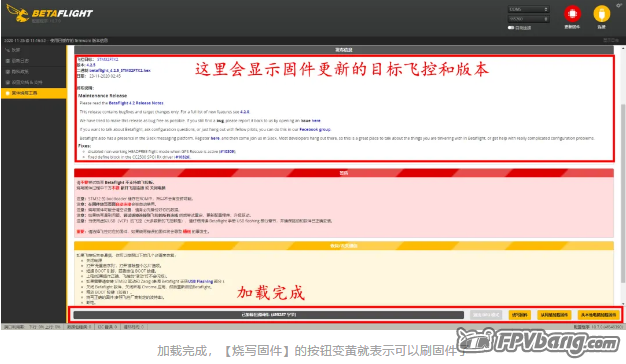Open the Betaflight 4.2 Release Notes link
The height and width of the screenshot is (364, 626).
click(136, 103)
